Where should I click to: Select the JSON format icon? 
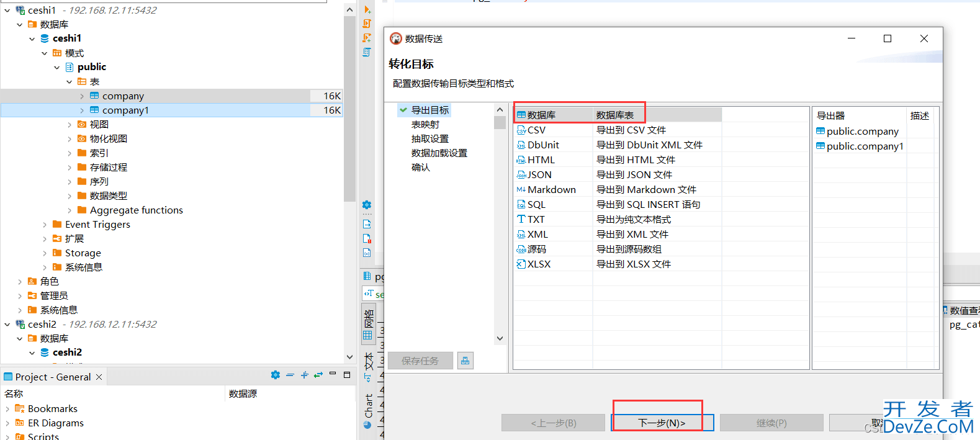click(x=521, y=175)
